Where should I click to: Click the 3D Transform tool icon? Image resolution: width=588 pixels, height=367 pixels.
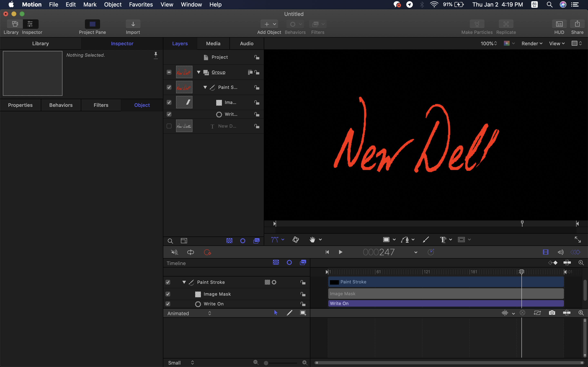(296, 240)
